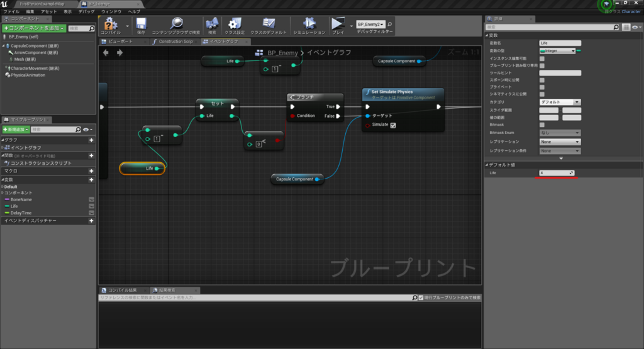
Task: Click 変数名 Life input field
Action: tap(560, 43)
